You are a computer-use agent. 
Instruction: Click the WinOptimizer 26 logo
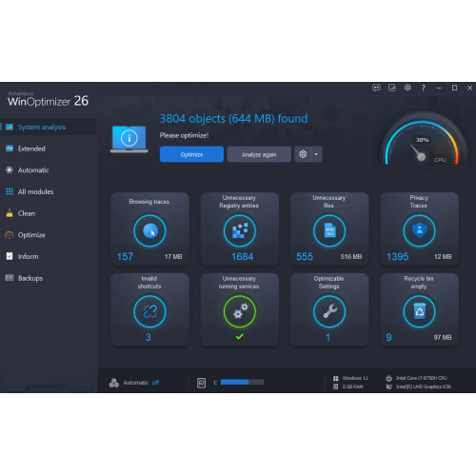[48, 99]
